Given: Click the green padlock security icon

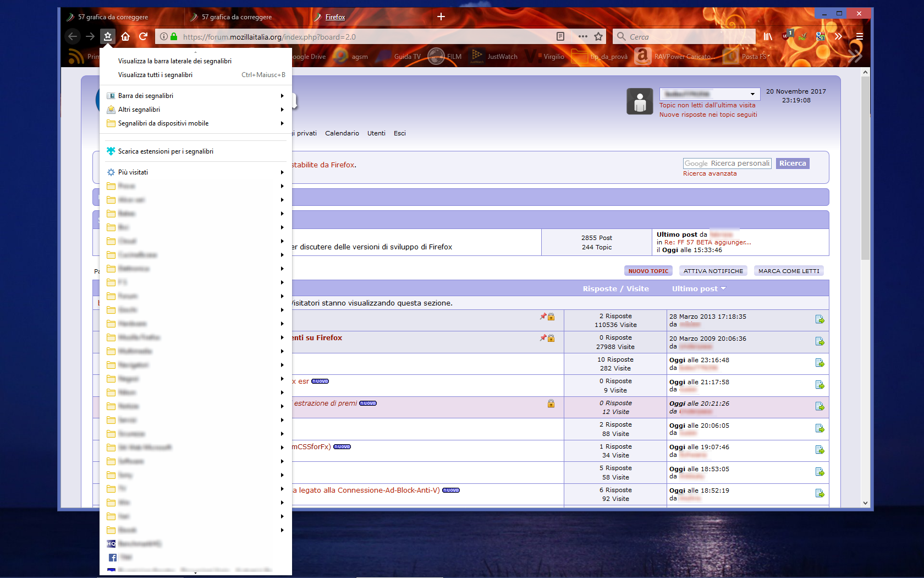Looking at the screenshot, I should [174, 37].
